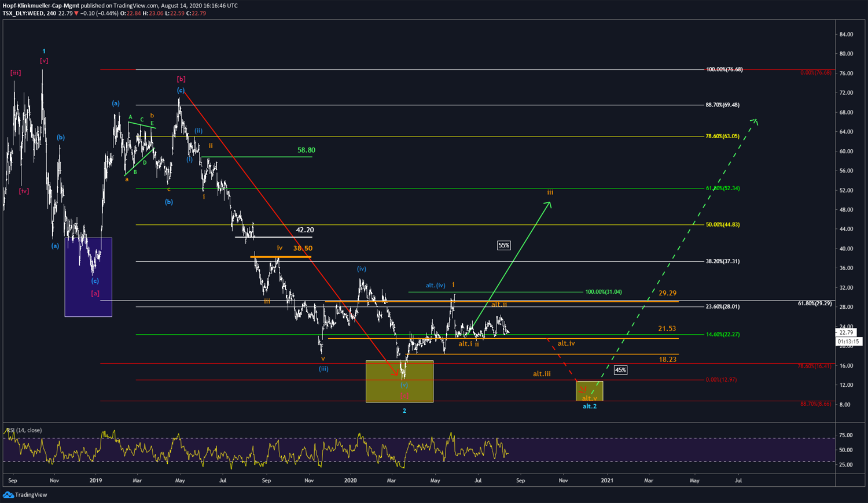Click the orange 18.23 level label
This screenshot has height=503, width=868.
(x=667, y=360)
